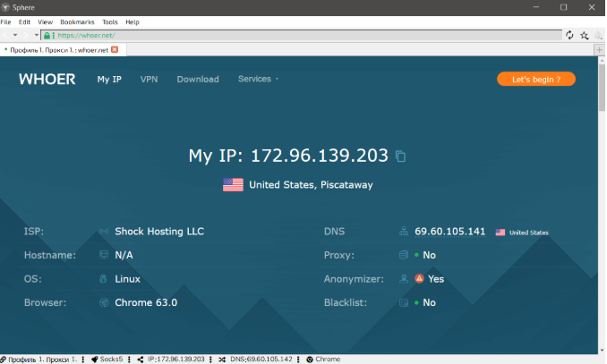The image size is (607, 364).
Task: Open the Tools menu
Action: [110, 22]
